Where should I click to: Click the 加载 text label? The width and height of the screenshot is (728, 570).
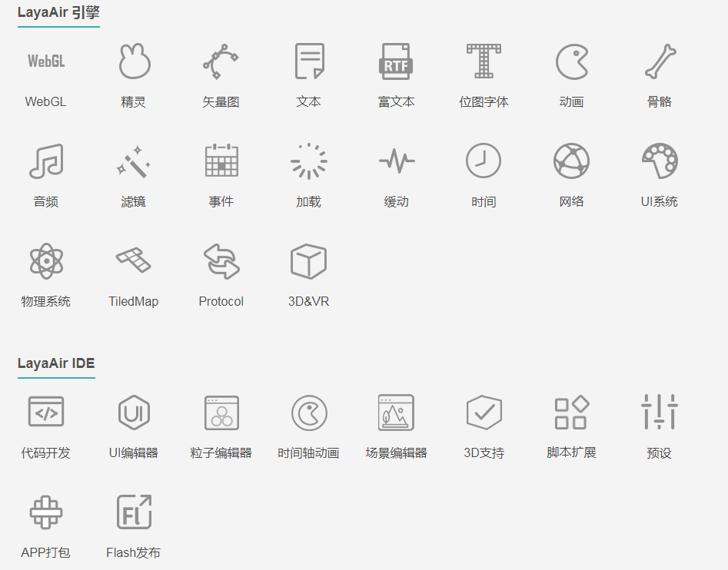[x=309, y=202]
